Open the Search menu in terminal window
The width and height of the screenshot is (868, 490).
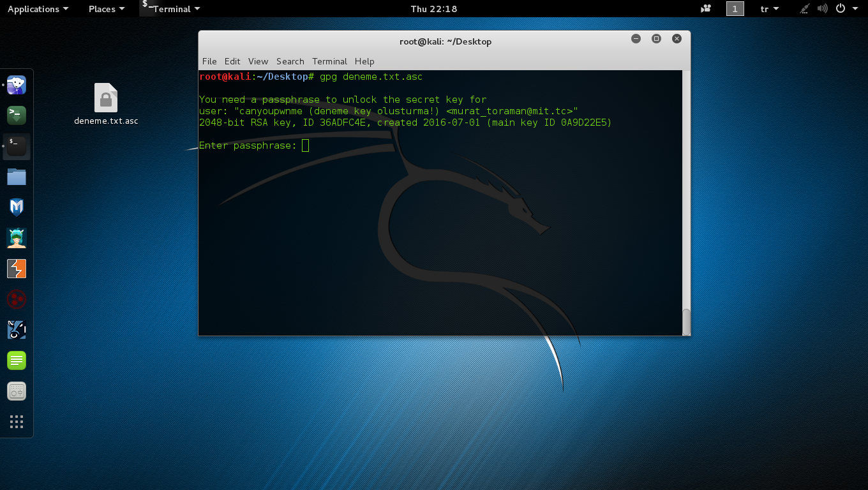[290, 61]
